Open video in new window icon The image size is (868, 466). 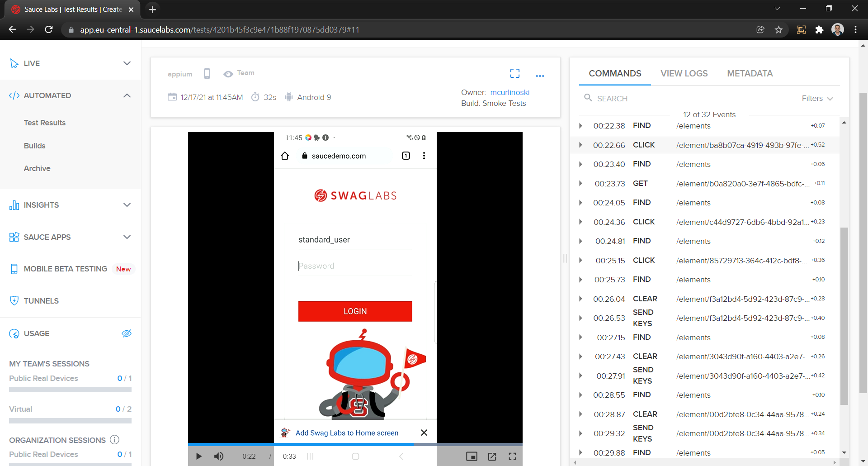pyautogui.click(x=492, y=456)
